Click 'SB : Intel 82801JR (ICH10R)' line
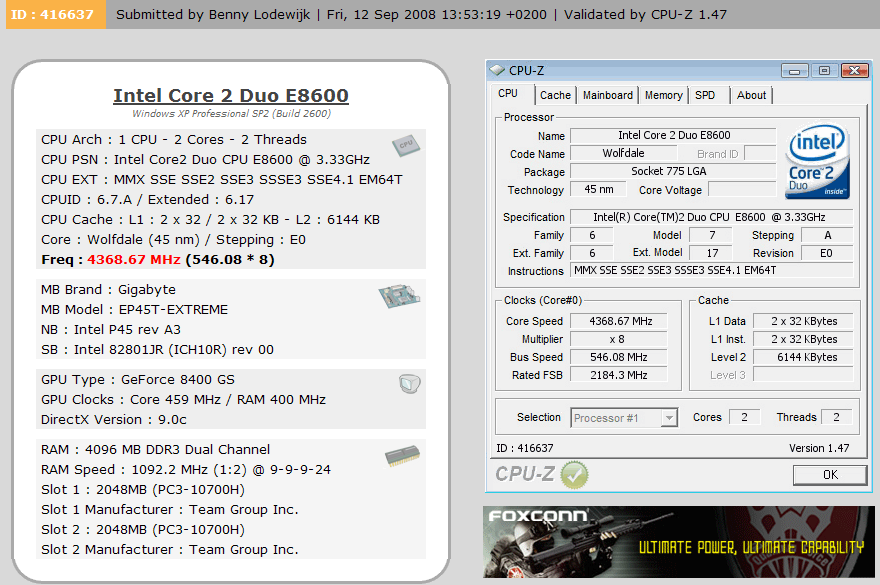Screen dimensions: 880x585 tap(157, 350)
